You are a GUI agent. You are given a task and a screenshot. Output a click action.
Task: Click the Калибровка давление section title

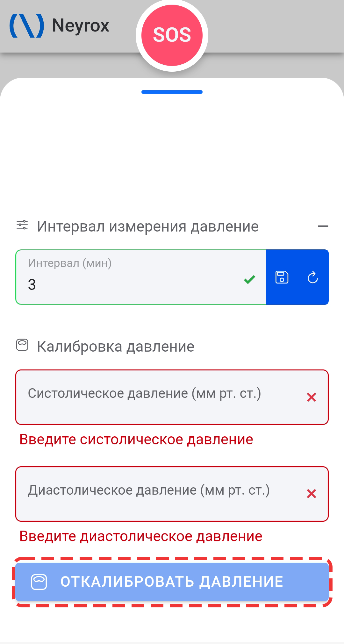tap(115, 347)
